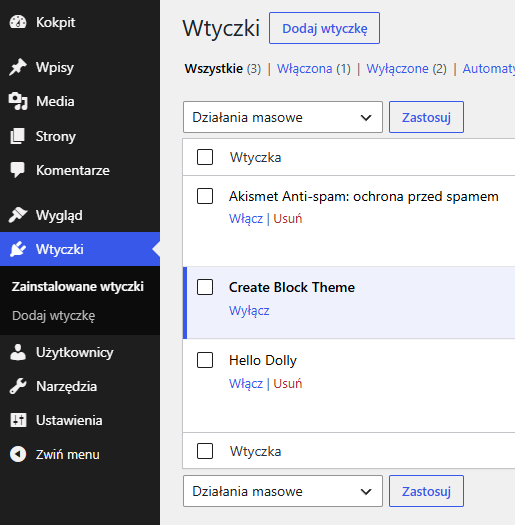
Task: Open the Narzędzia menu
Action: (x=80, y=386)
